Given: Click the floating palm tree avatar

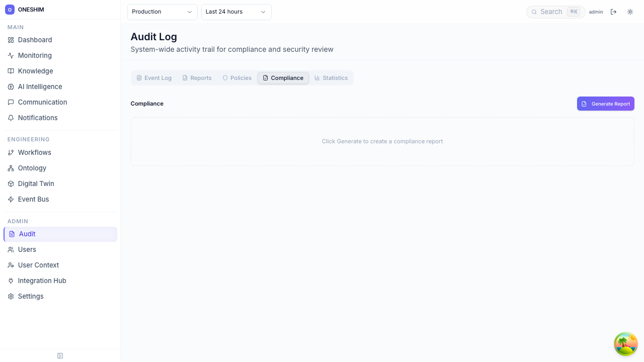Looking at the screenshot, I should [625, 344].
